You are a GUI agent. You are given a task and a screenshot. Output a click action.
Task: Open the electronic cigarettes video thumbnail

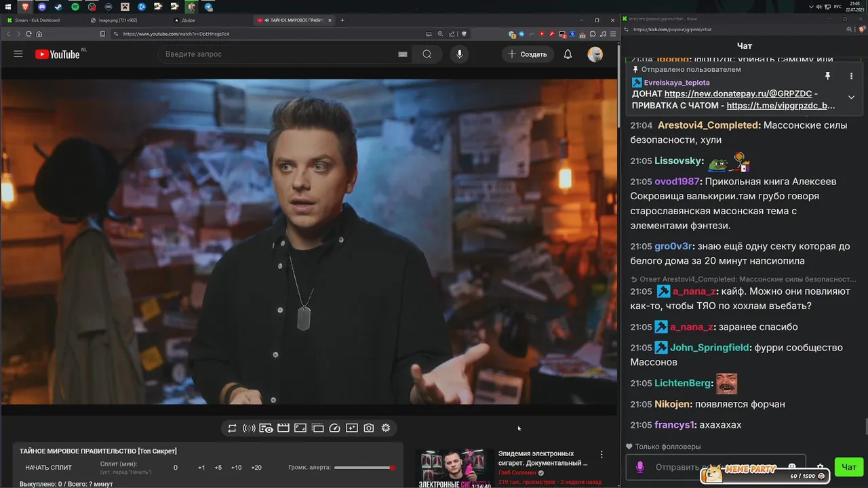(x=454, y=468)
